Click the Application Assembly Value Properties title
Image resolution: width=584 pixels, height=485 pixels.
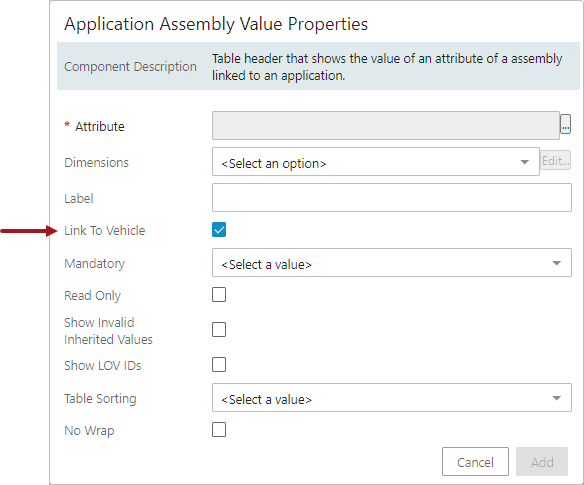(x=216, y=24)
